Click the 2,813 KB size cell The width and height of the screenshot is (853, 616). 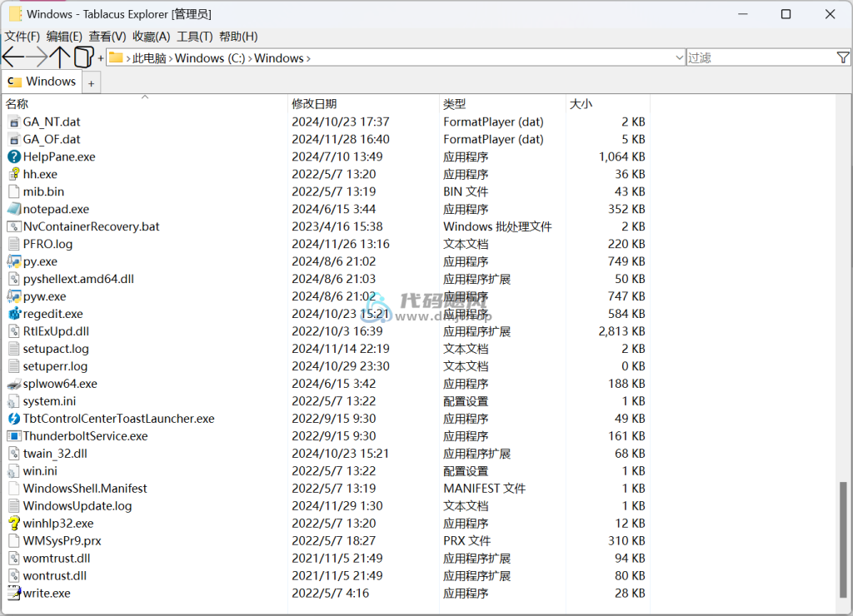pyautogui.click(x=621, y=331)
